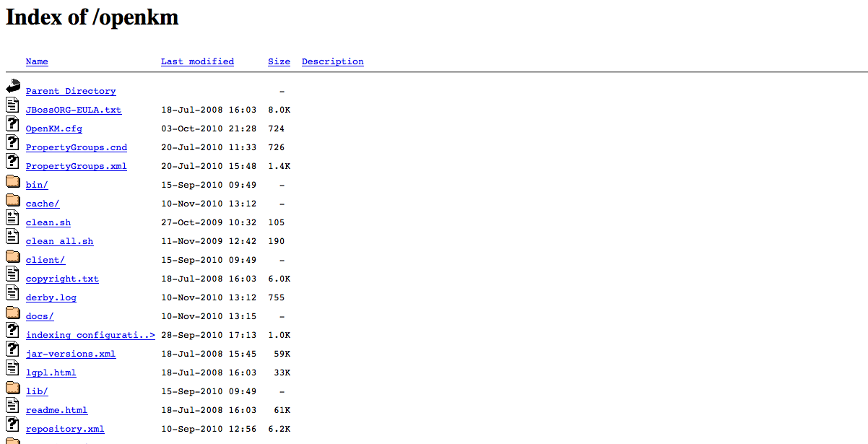
Task: Browse into the cache/ directory link
Action: [43, 204]
